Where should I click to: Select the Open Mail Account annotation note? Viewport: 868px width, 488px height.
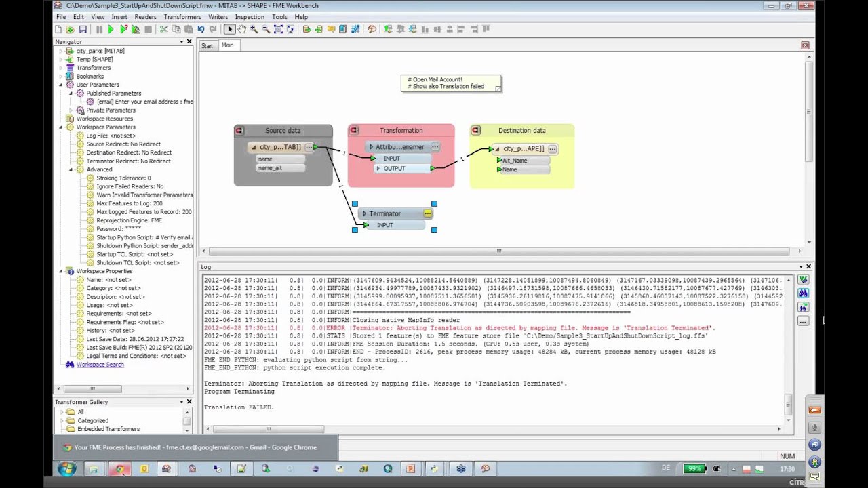[451, 83]
